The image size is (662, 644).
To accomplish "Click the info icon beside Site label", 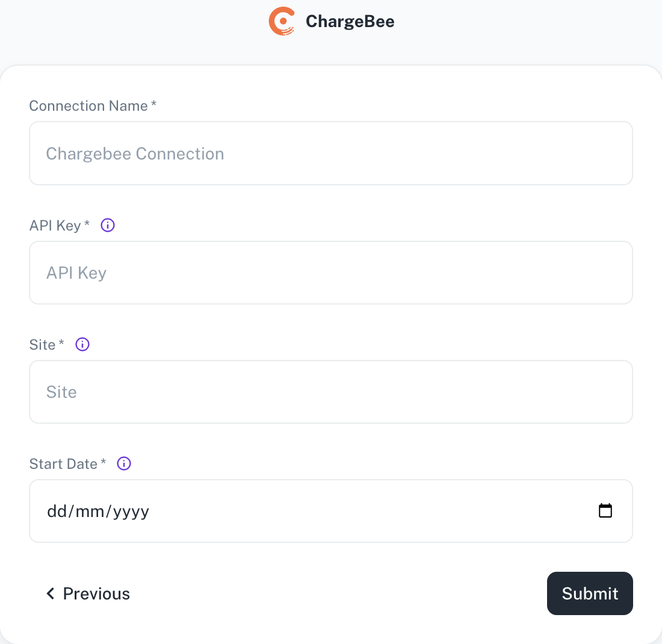I will point(82,344).
